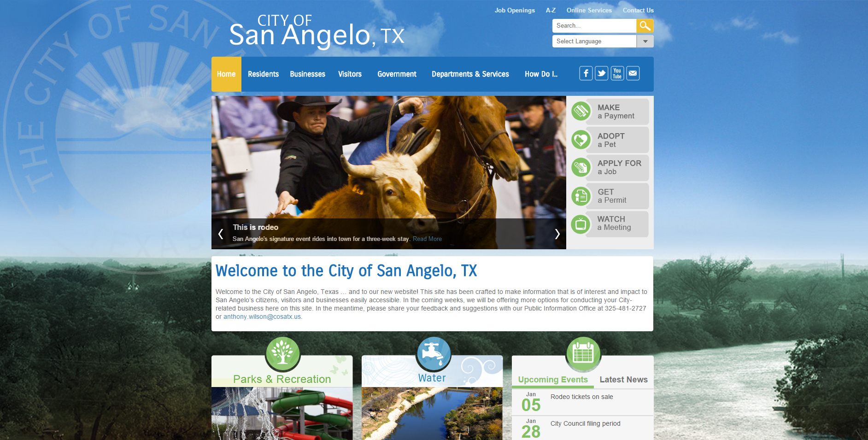Click the green Make a Payment icon

[x=581, y=111]
